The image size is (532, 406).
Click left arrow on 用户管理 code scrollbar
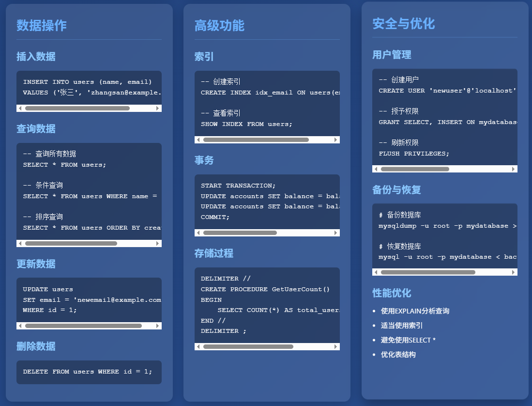[375, 169]
